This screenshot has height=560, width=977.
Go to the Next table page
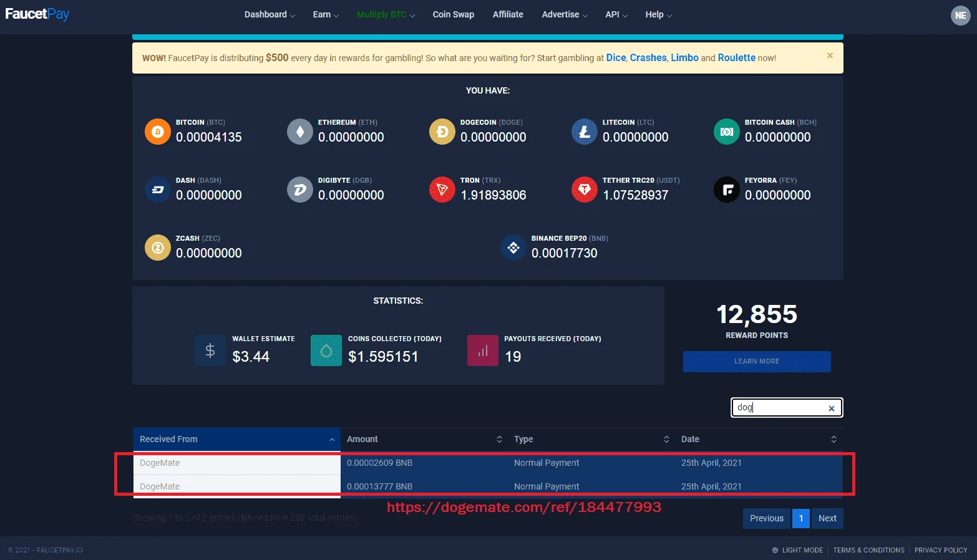[x=827, y=518]
